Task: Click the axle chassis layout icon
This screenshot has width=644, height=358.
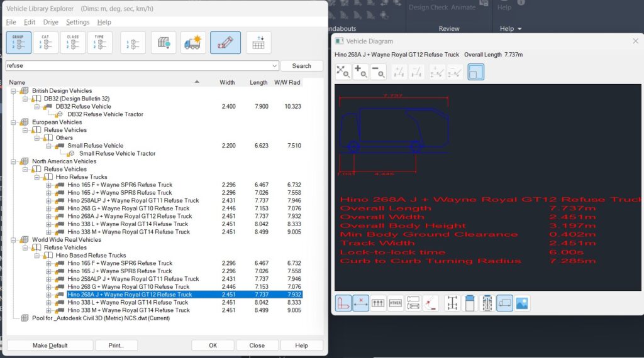Action: click(x=452, y=303)
